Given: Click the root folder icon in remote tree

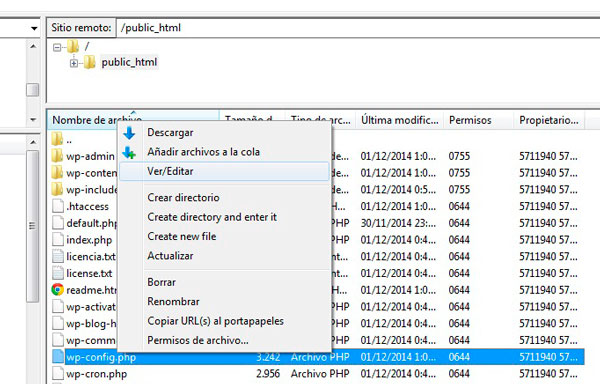Looking at the screenshot, I should coord(73,47).
